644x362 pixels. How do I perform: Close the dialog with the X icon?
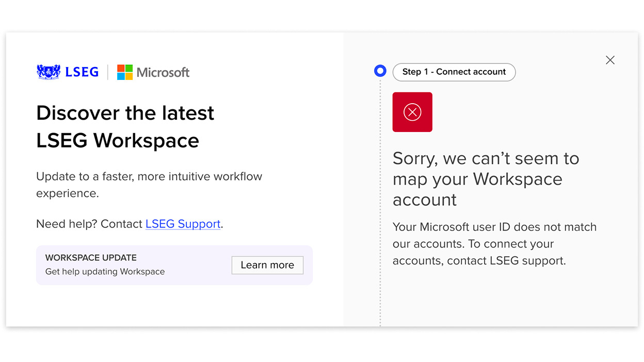(x=610, y=60)
